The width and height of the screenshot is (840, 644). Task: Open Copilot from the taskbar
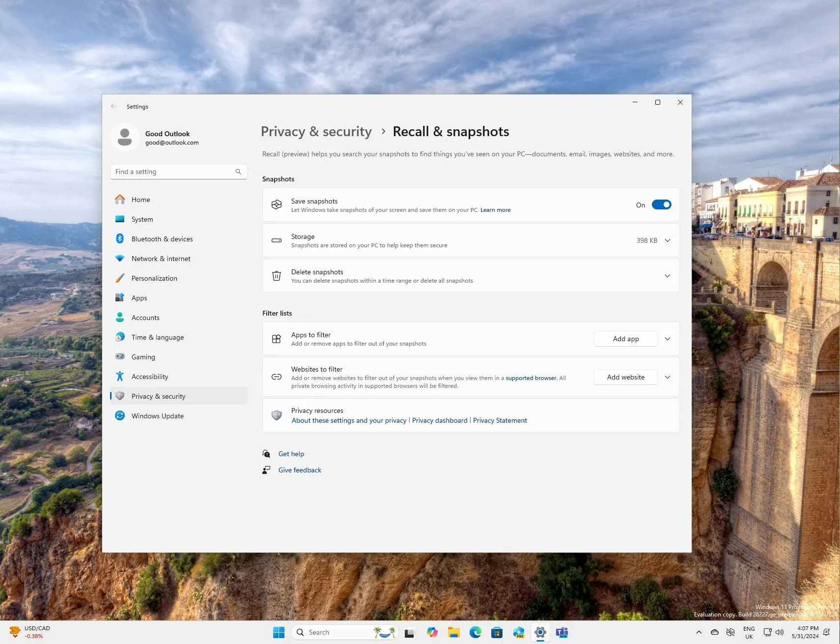click(432, 632)
